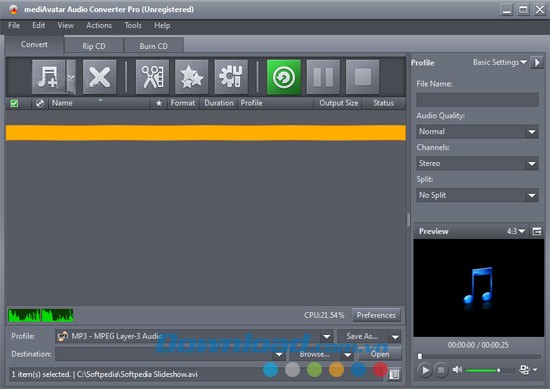Start conversion with the green Convert button

pos(283,77)
